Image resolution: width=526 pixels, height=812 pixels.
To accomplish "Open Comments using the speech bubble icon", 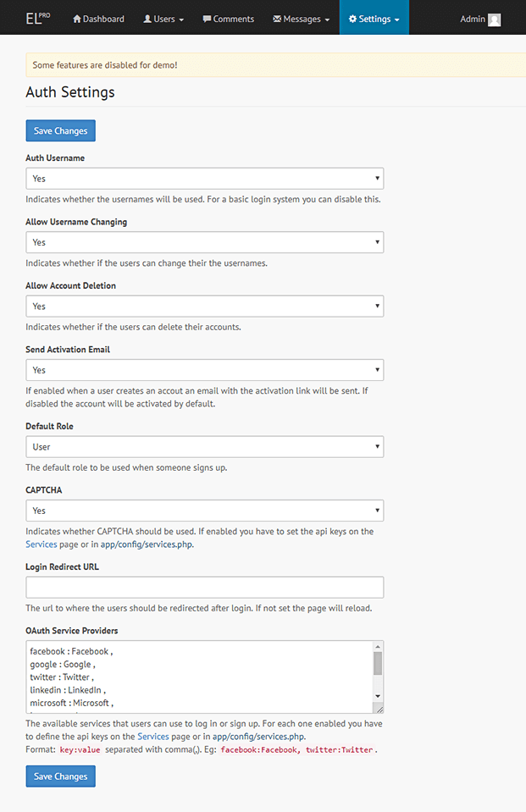I will point(206,18).
